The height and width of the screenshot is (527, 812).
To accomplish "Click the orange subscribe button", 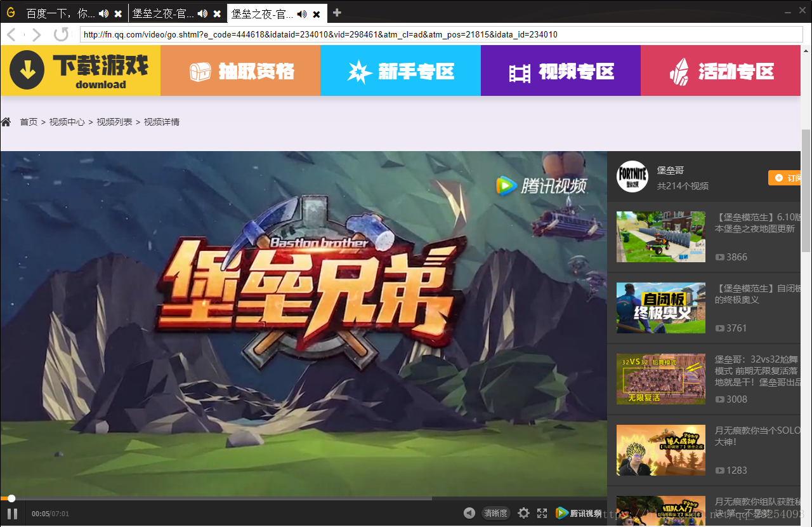I will (x=785, y=178).
